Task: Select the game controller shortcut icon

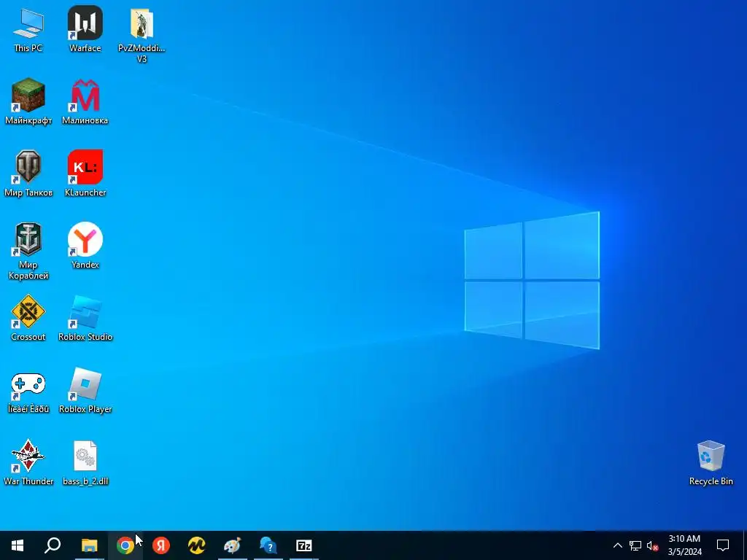Action: (28, 391)
